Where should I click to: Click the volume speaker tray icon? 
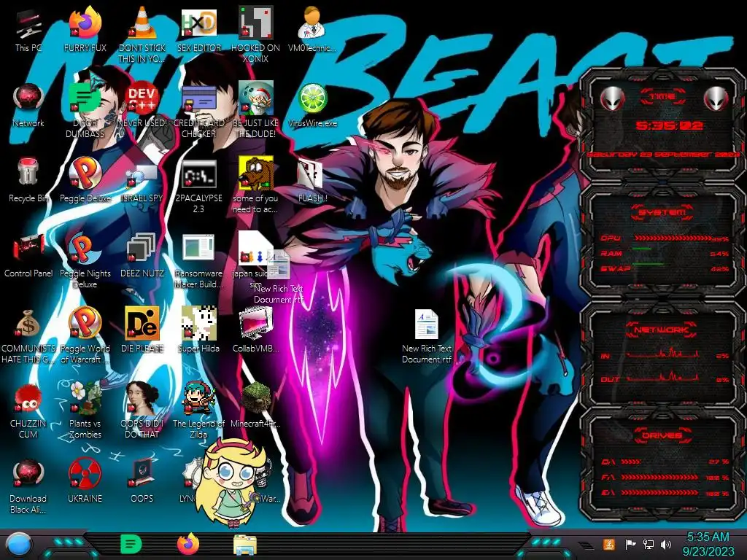[666, 544]
